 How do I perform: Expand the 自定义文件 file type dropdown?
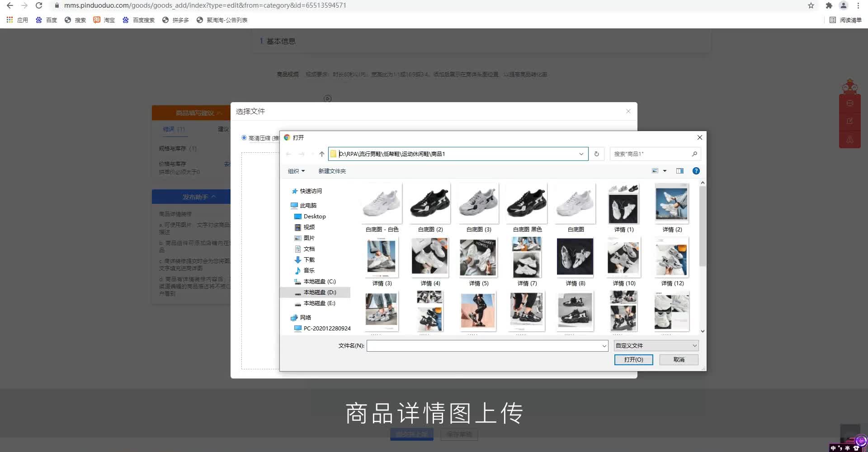coord(655,345)
